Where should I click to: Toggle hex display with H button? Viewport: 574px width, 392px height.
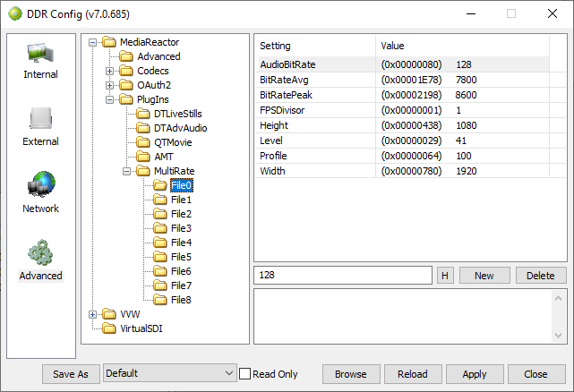tap(445, 276)
